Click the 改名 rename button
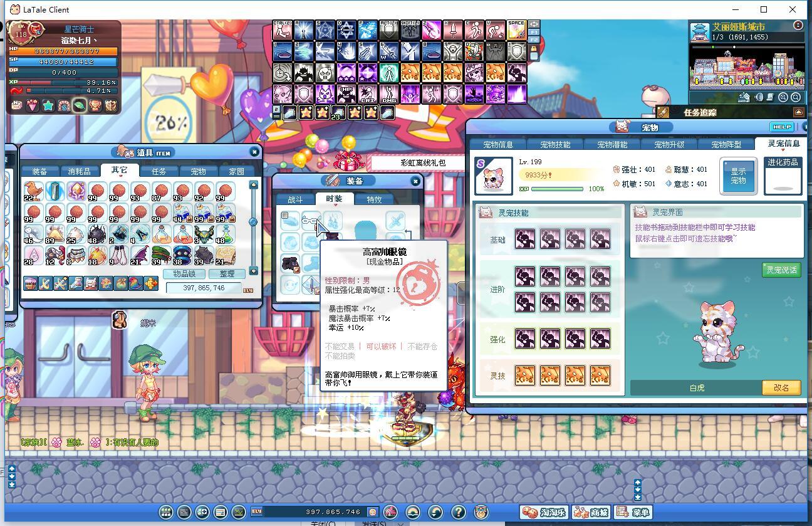The width and height of the screenshot is (812, 526). [781, 387]
